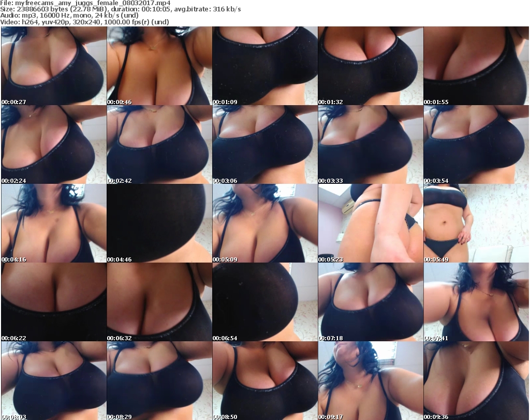
Task: Pick the dark frame timestamped 00:04:46
Action: click(159, 223)
